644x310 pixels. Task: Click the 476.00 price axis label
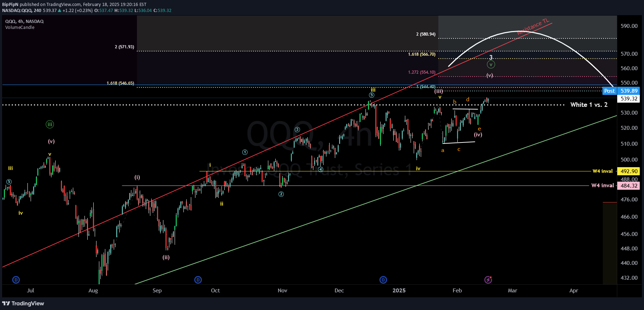[629, 200]
